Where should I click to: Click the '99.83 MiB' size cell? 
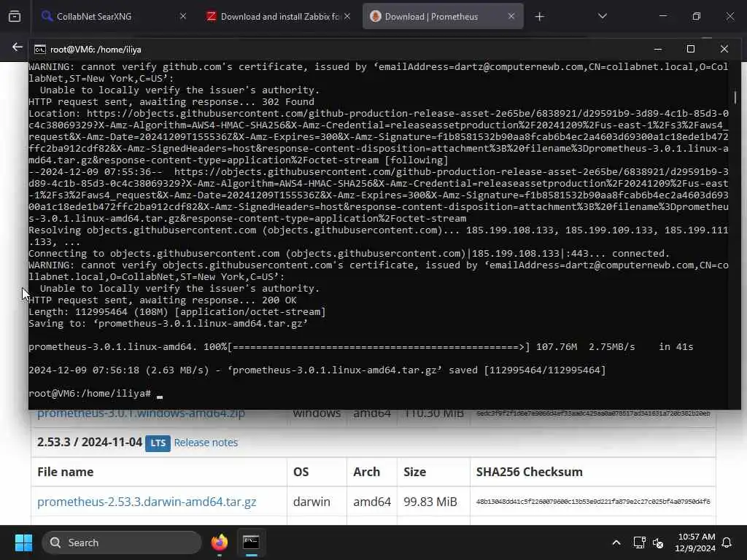tap(430, 502)
